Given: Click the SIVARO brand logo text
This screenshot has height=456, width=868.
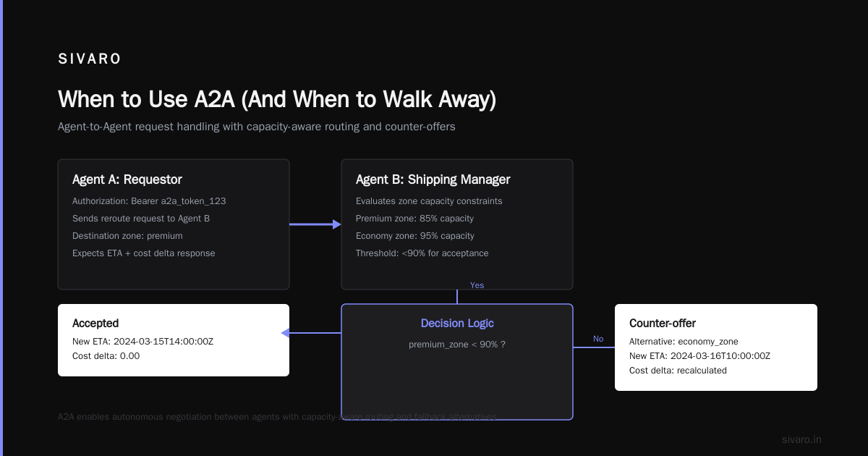Looking at the screenshot, I should 90,59.
